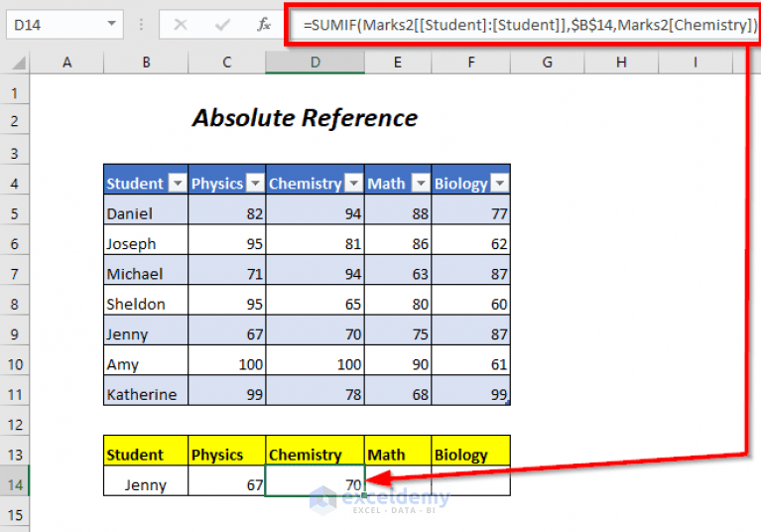Click the 'Absolute Reference' title cell
This screenshot has height=532, width=761.
point(305,118)
